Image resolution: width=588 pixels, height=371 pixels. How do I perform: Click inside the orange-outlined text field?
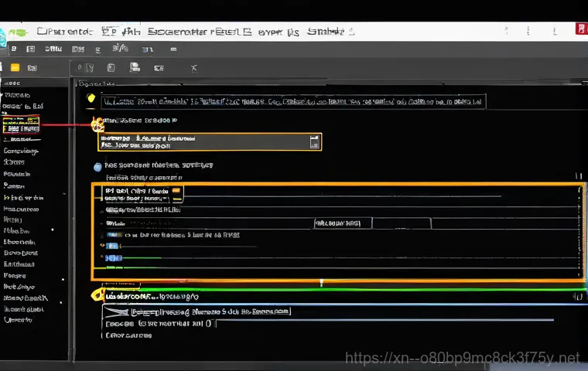tap(203, 142)
